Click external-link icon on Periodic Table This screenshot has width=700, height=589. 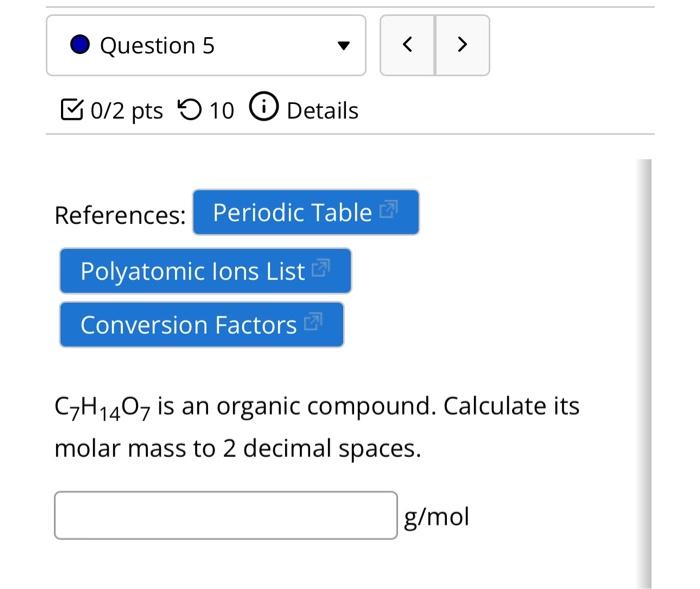389,211
